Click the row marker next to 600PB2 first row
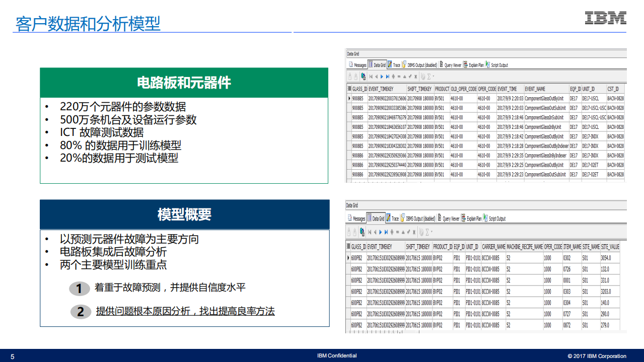Image resolution: width=644 pixels, height=362 pixels. (349, 258)
